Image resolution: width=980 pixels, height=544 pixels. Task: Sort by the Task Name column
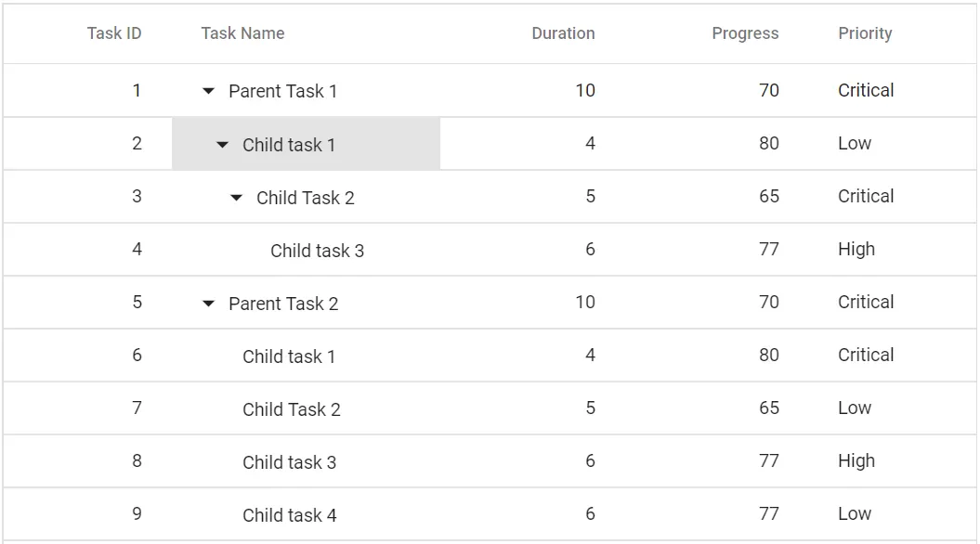[x=242, y=33]
